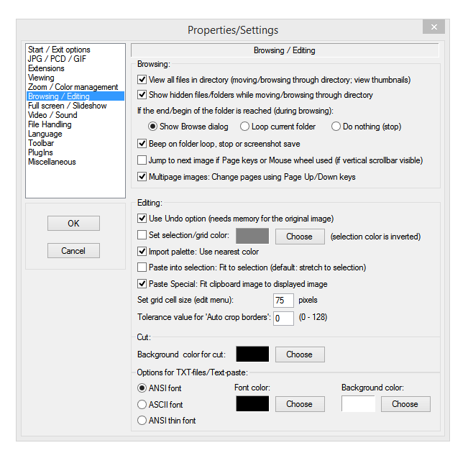Click white text Background color swatch
Screen dimensions: 468x476
tap(358, 404)
